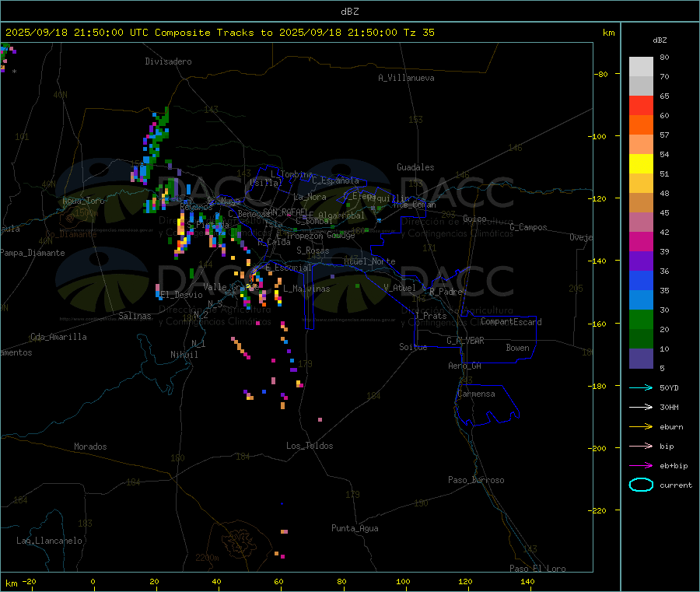Click the Atuel_Norte map label
Viewport: 700px width, 592px height.
tap(369, 261)
